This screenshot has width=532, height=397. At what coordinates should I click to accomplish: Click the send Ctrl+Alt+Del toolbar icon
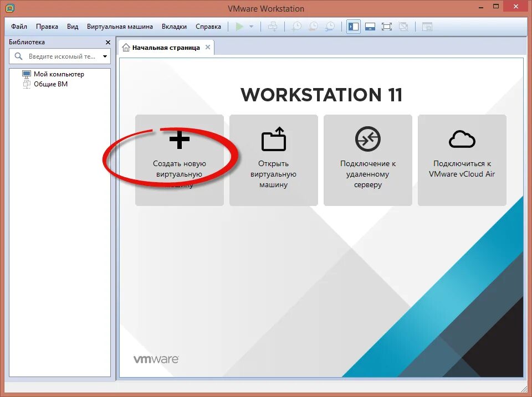(x=273, y=27)
